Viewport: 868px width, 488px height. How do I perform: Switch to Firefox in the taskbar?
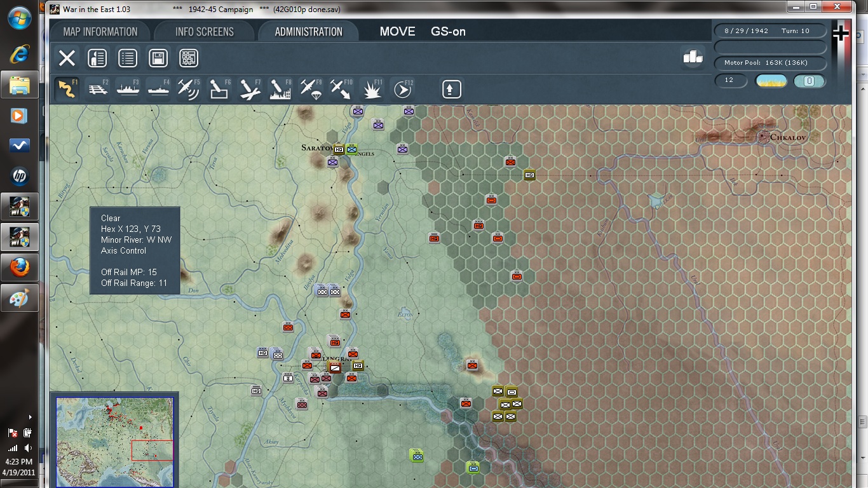tap(19, 268)
